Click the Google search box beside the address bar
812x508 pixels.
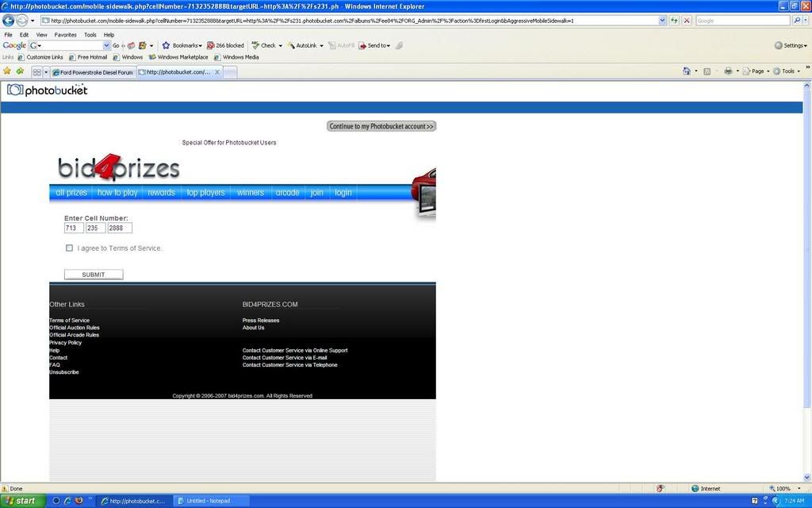pyautogui.click(x=742, y=21)
